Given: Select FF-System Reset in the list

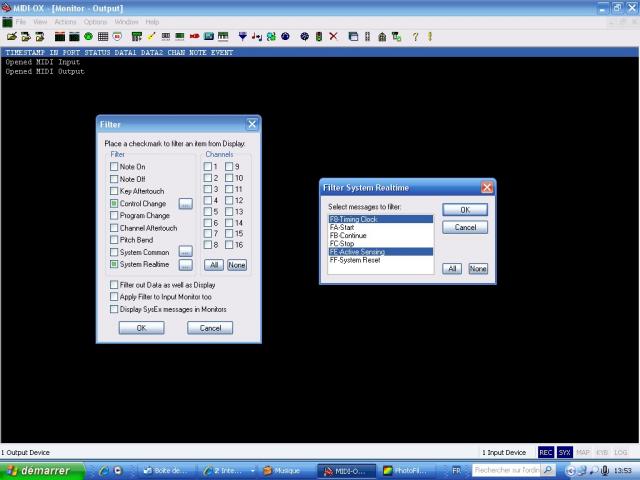Looking at the screenshot, I should [380, 260].
